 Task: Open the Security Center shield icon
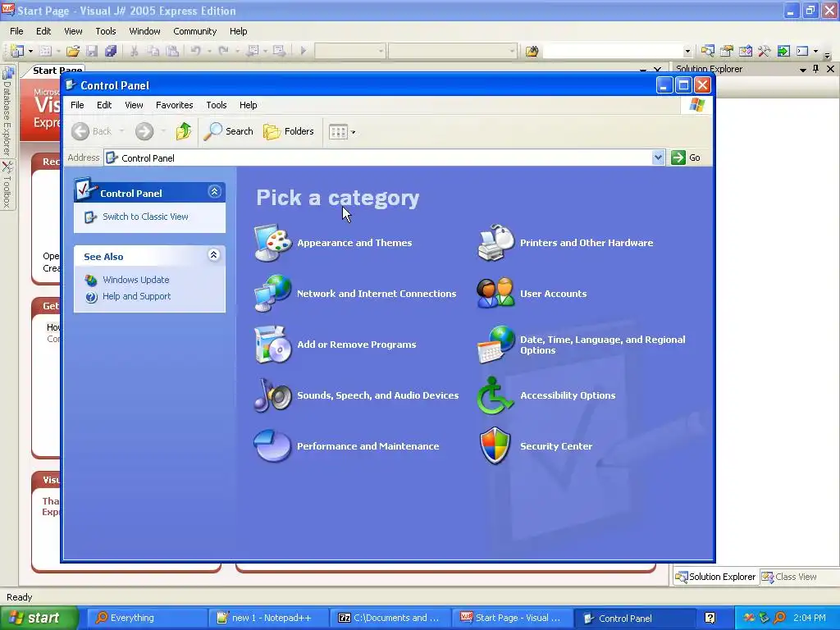495,445
